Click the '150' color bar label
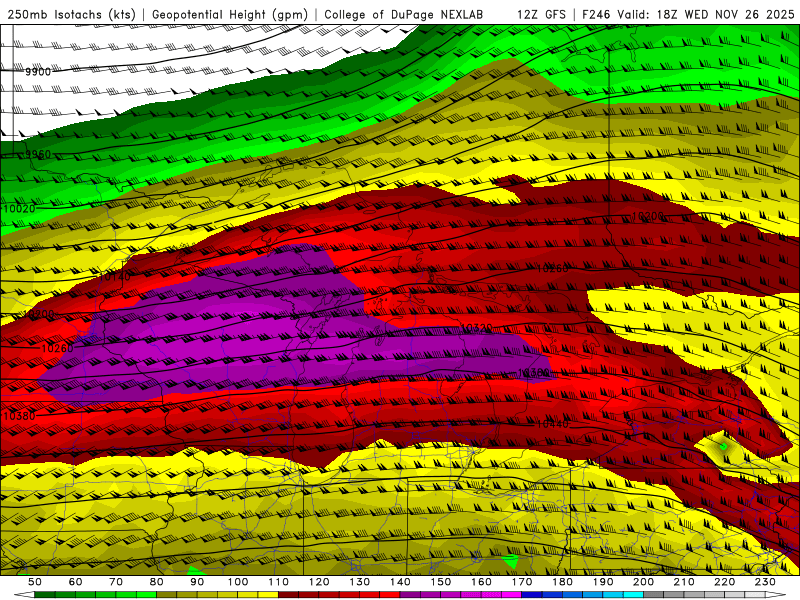Viewport: 800px width, 600px height. (441, 582)
